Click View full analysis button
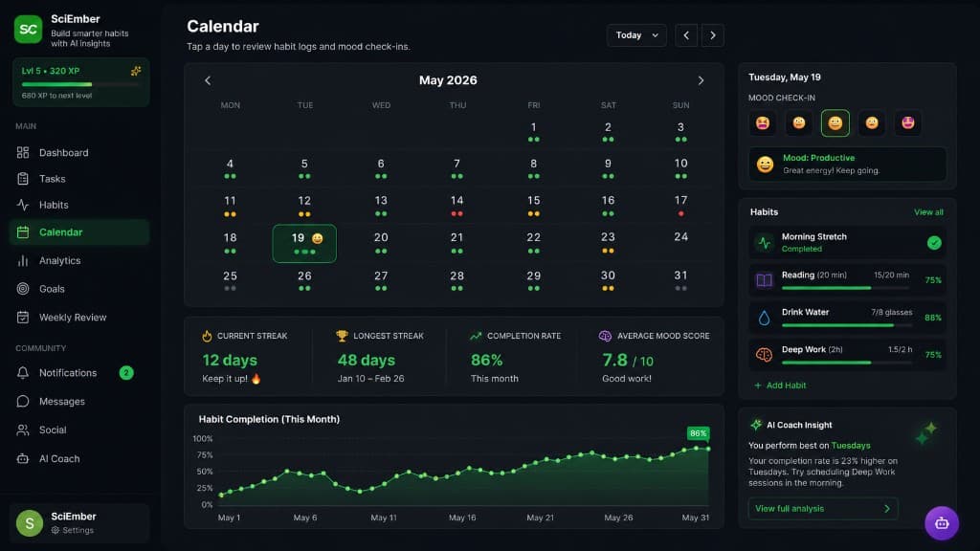980x551 pixels. coord(823,509)
